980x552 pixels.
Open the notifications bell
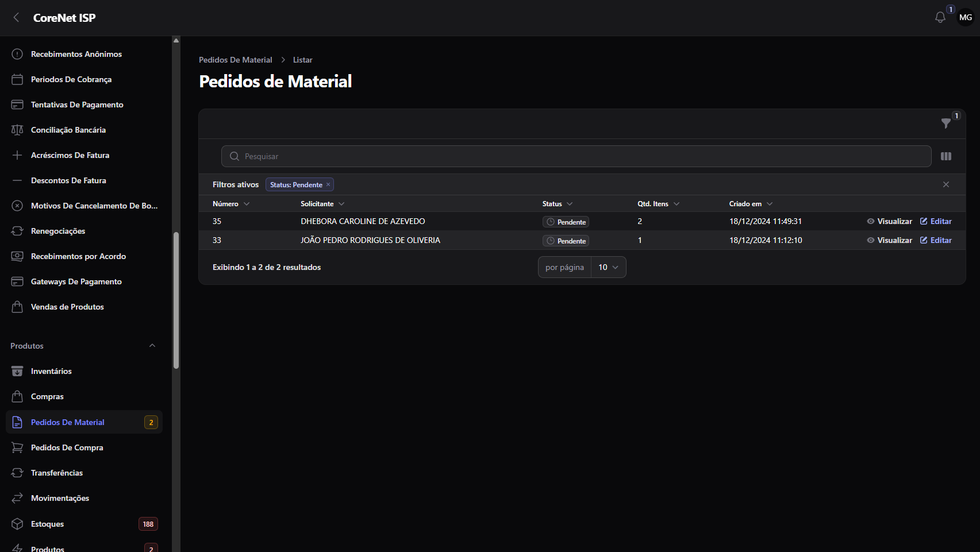(940, 18)
